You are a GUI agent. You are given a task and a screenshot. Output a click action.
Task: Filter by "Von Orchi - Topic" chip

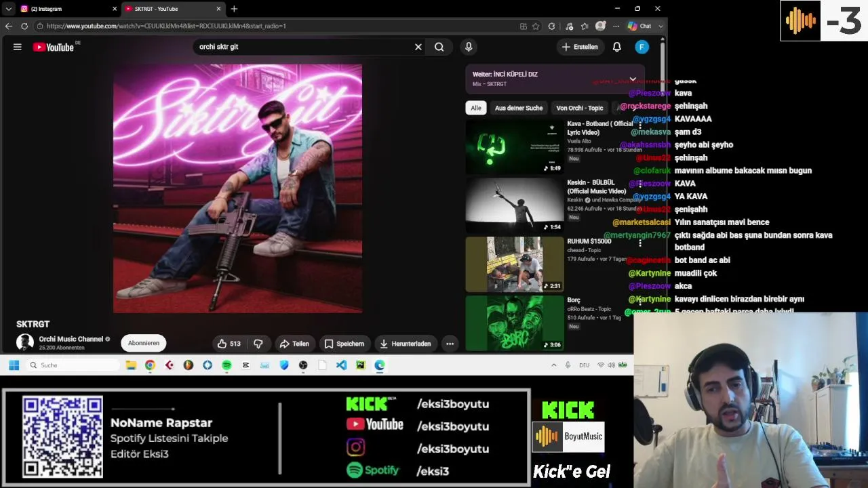[x=580, y=108]
